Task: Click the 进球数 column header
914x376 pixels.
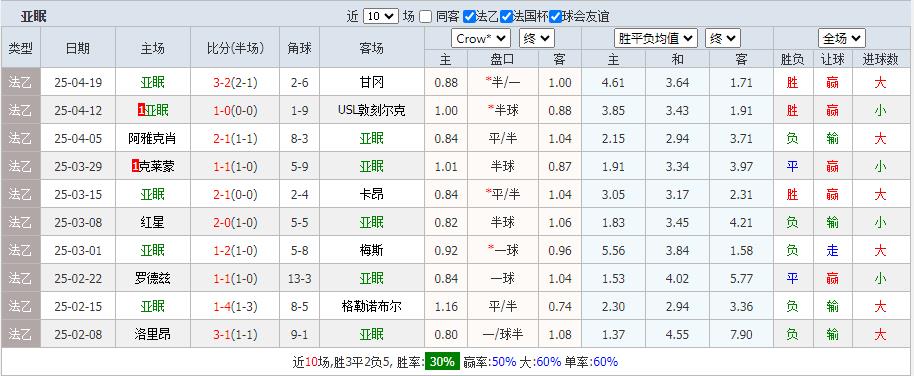Action: tap(880, 59)
